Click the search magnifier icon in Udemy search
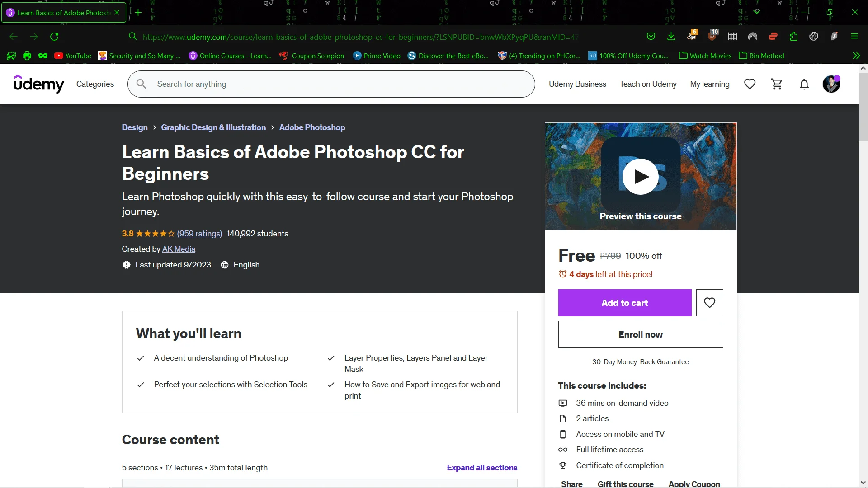868x488 pixels. pyautogui.click(x=141, y=84)
